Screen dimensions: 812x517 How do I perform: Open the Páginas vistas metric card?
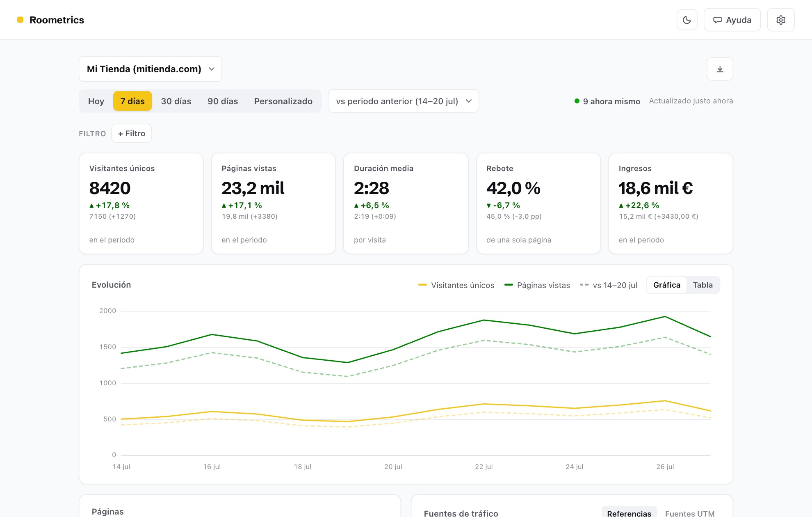click(273, 204)
